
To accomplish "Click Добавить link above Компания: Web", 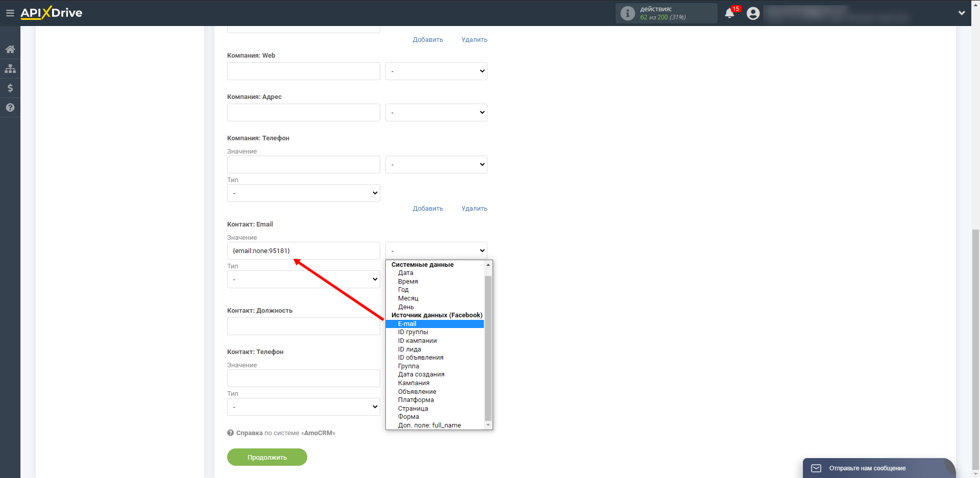I will [x=428, y=40].
